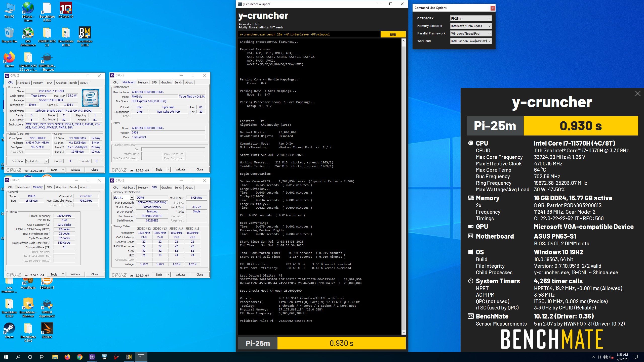Open the Recycle Bin
644x362 pixels.
click(x=9, y=35)
